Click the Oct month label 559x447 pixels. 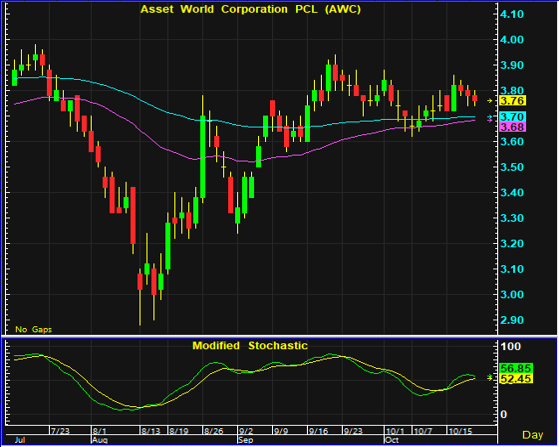click(391, 440)
